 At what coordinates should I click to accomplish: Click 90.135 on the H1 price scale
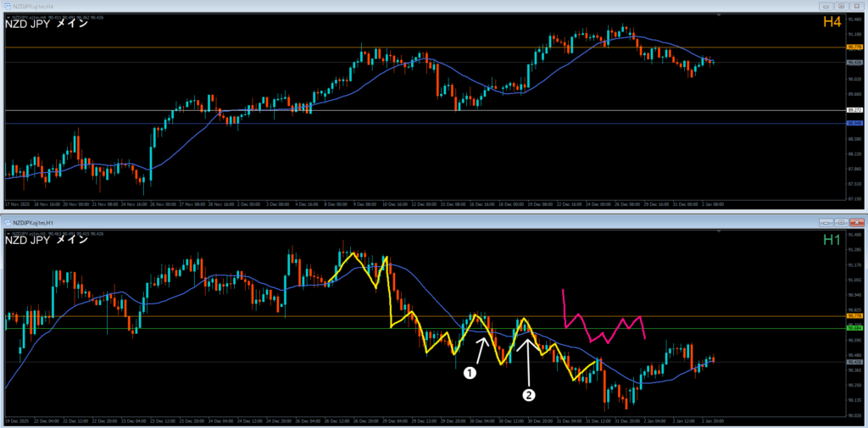[855, 400]
